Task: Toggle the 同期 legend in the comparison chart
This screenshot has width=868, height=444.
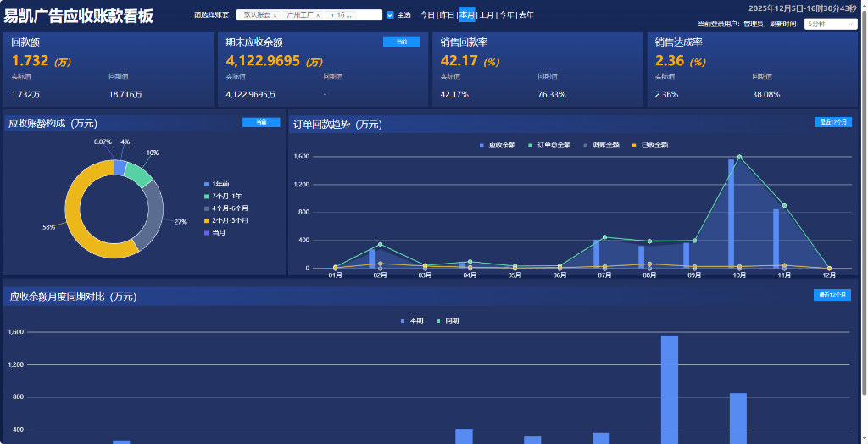Action: pos(448,320)
